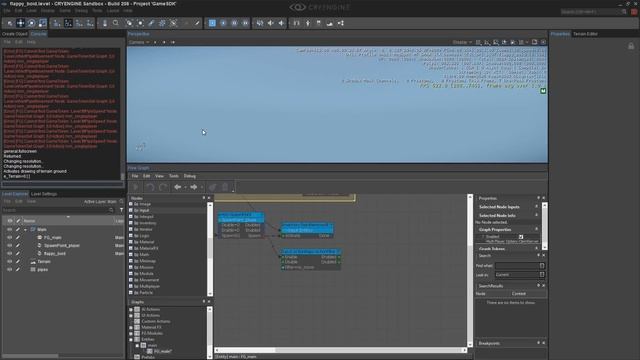The width and height of the screenshot is (640, 360).
Task: Click the Flow Graph redo icon
Action: pos(163,187)
